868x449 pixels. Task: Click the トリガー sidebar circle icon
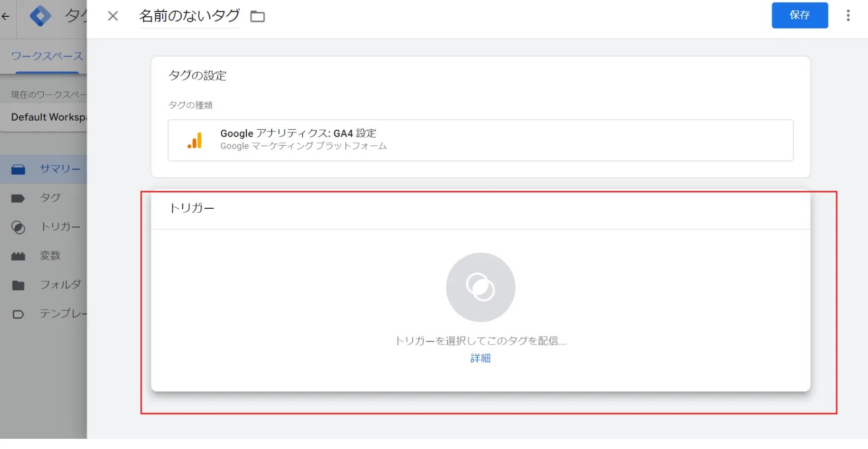pyautogui.click(x=18, y=228)
